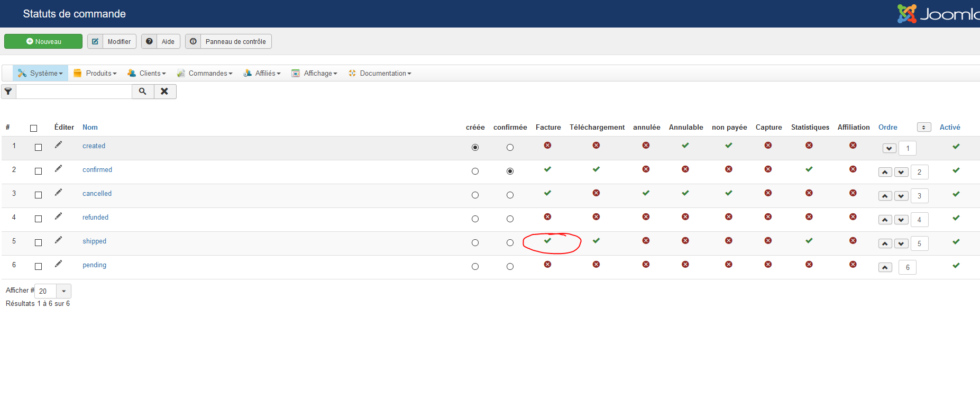This screenshot has height=407, width=980.
Task: Click the green Nouveau button
Action: click(x=43, y=41)
